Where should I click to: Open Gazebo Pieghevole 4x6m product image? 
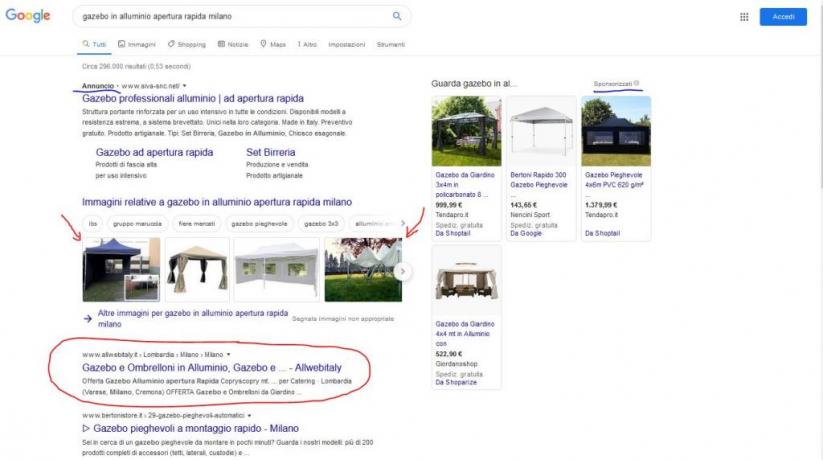point(616,131)
